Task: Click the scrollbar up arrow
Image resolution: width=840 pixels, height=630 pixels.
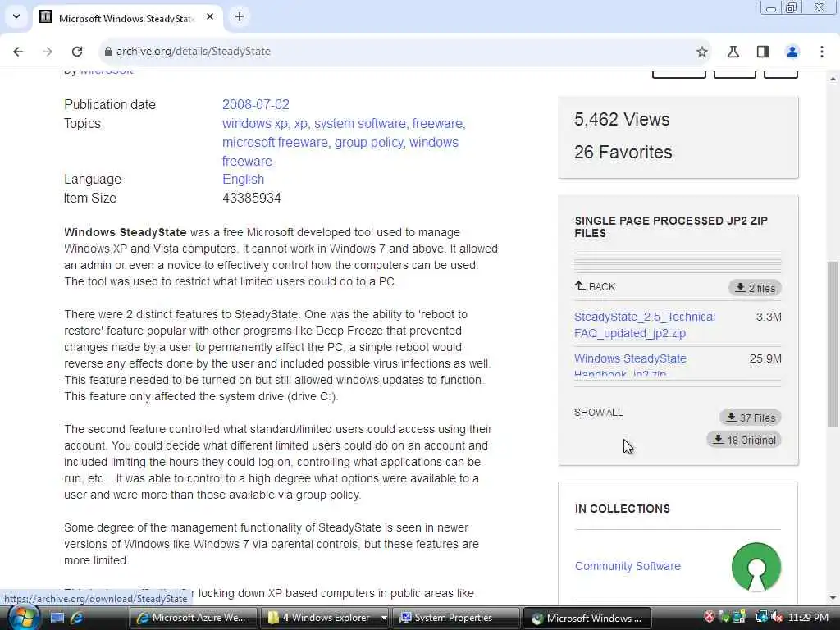Action: point(833,79)
